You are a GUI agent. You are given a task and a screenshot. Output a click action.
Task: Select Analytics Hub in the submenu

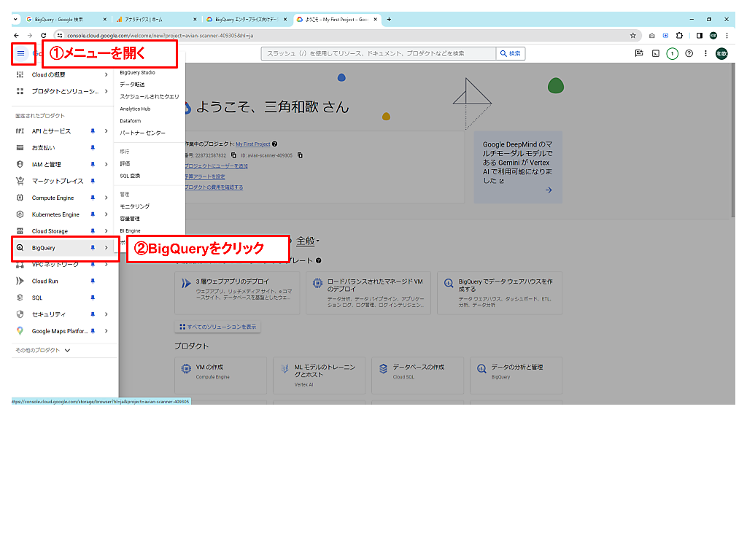[135, 109]
